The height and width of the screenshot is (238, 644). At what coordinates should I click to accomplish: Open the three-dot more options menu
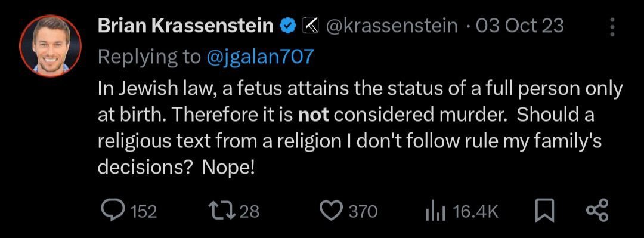click(612, 27)
